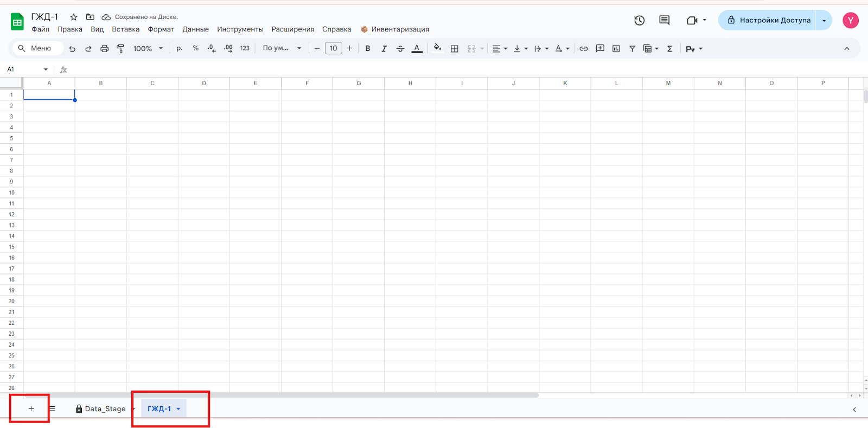
Task: Open the Py toolbar dropdown
Action: tap(694, 49)
